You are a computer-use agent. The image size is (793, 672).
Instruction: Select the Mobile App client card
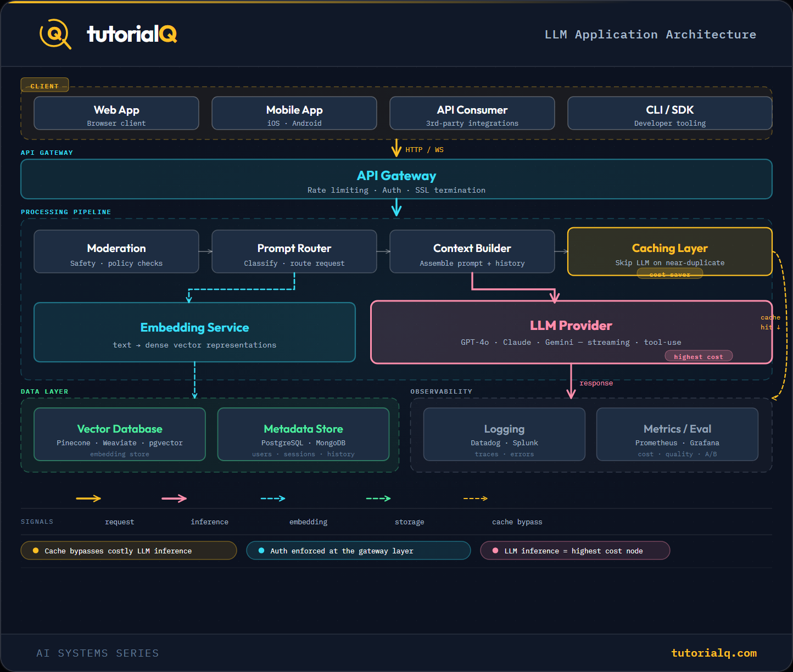(x=294, y=113)
